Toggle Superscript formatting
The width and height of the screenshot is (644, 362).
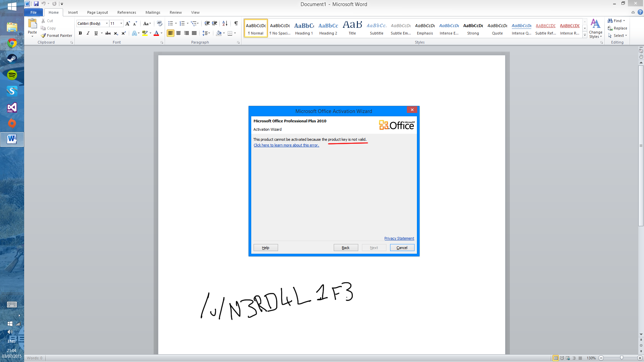(124, 33)
